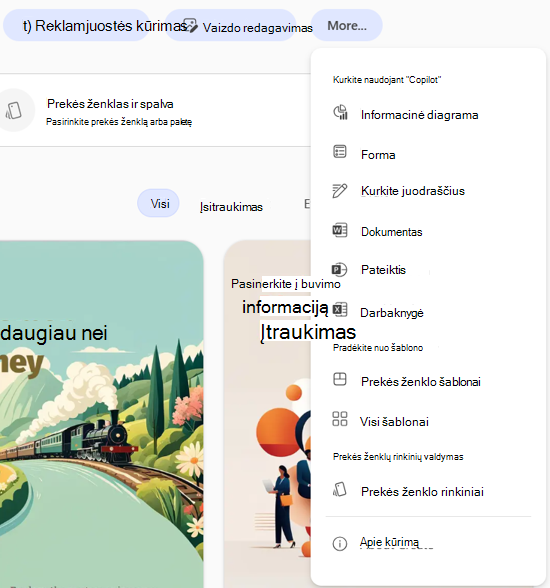
Task: Click the info icon beside Apie kūrimą
Action: 340,543
